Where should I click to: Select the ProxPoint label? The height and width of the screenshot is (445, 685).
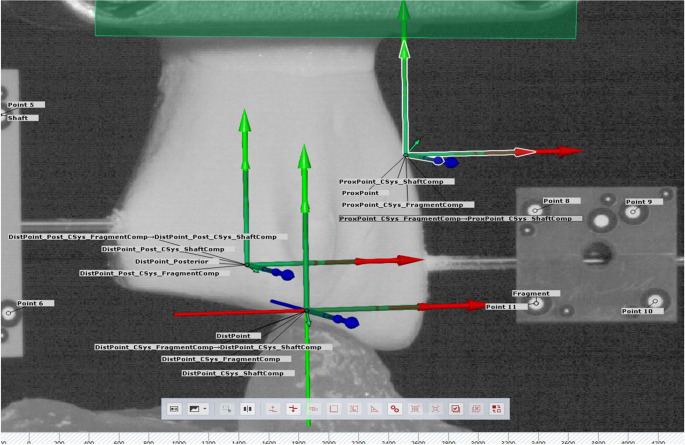click(x=366, y=193)
